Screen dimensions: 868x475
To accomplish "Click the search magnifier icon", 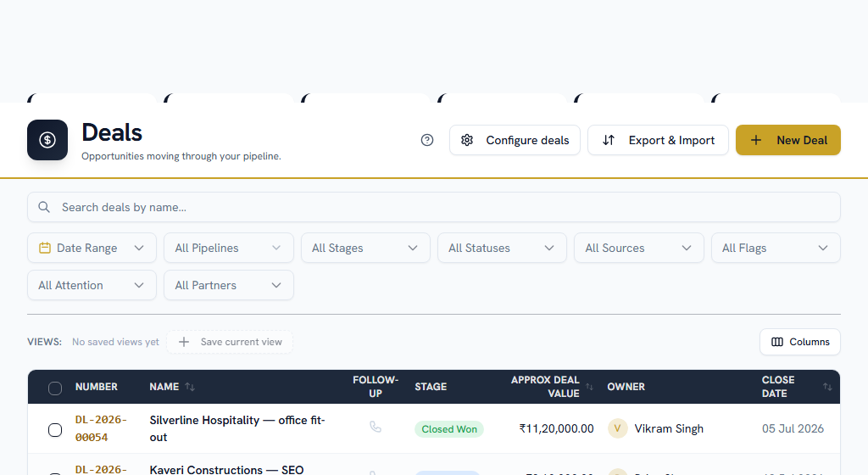I will pos(44,207).
